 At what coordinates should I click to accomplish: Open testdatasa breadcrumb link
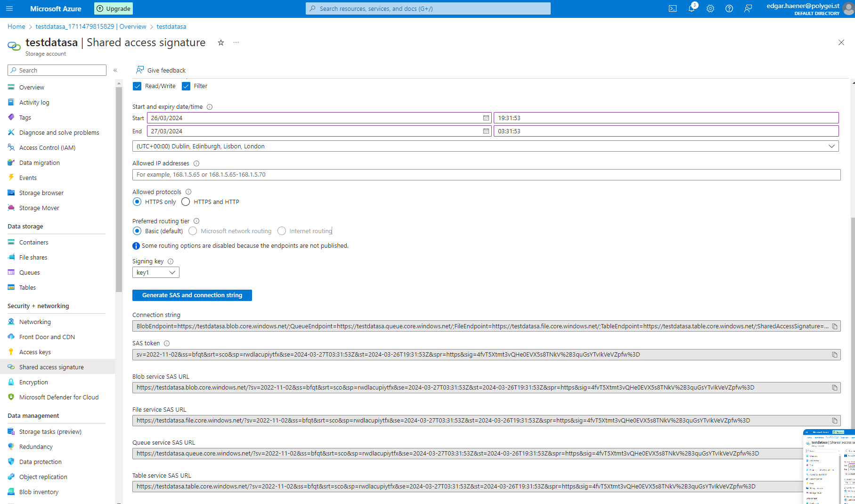pos(171,26)
